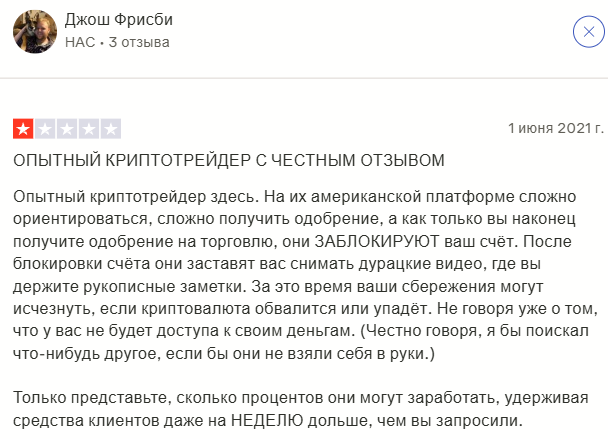Click Джош Фрисби's profile avatar
The image size is (608, 439).
click(33, 31)
